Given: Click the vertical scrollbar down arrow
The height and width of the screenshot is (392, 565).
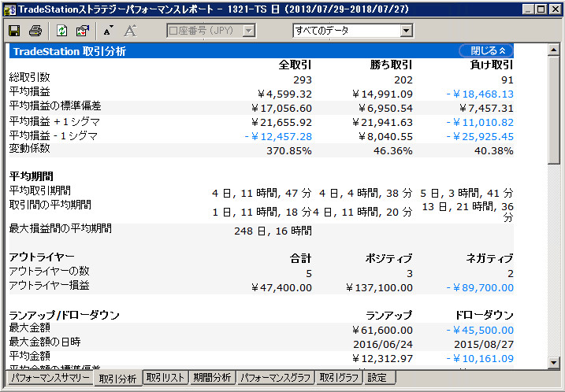Looking at the screenshot, I should point(554,363).
